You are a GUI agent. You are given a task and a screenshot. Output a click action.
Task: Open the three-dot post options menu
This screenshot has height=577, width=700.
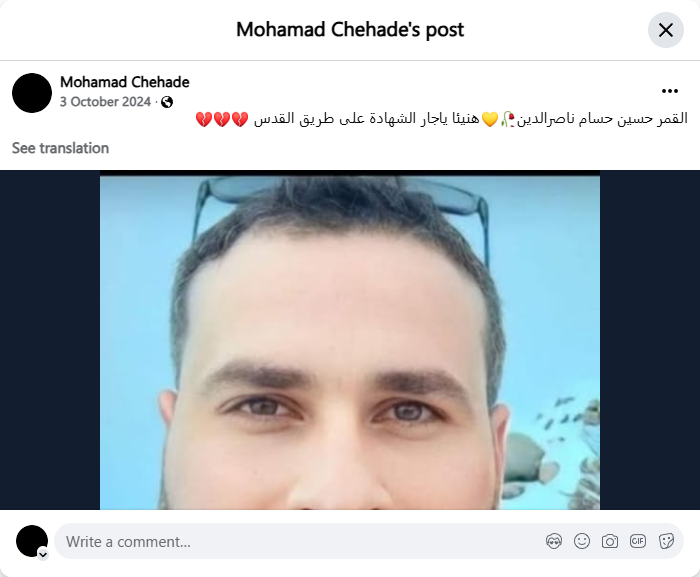pos(670,91)
